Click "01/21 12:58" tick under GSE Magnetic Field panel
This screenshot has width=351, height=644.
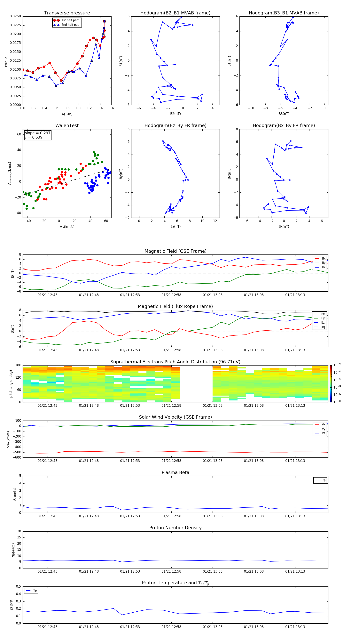pos(171,295)
